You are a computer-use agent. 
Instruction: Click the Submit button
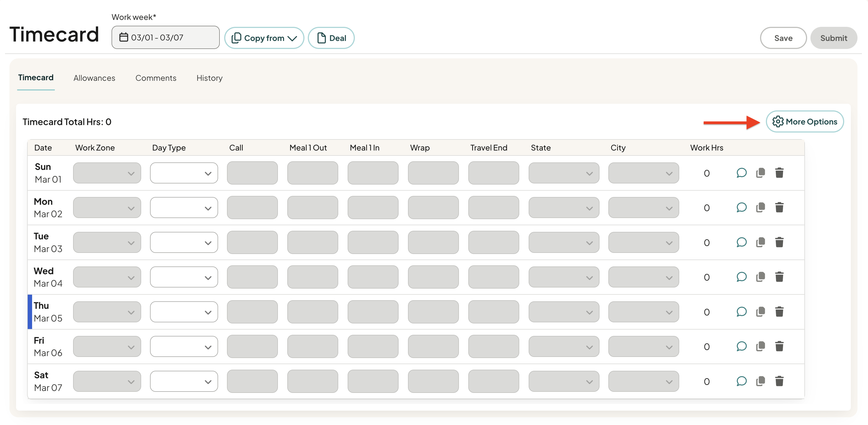834,38
